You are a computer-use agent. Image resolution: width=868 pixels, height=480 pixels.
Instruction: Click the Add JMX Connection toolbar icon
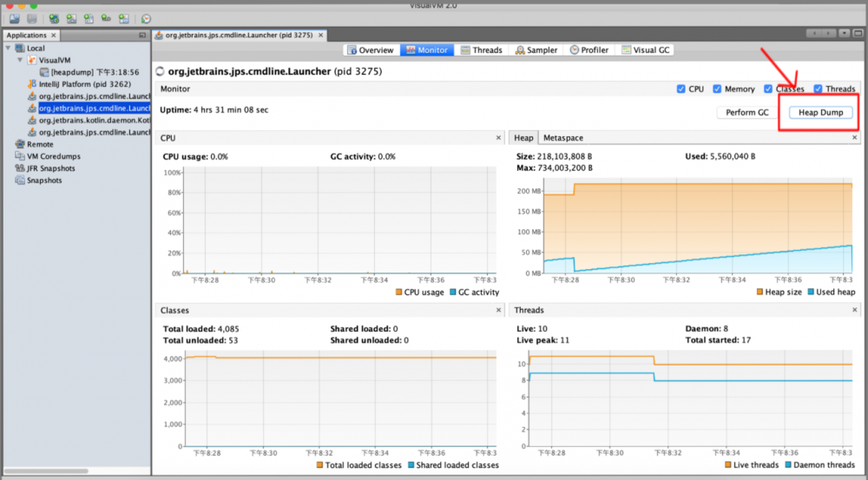pyautogui.click(x=71, y=19)
